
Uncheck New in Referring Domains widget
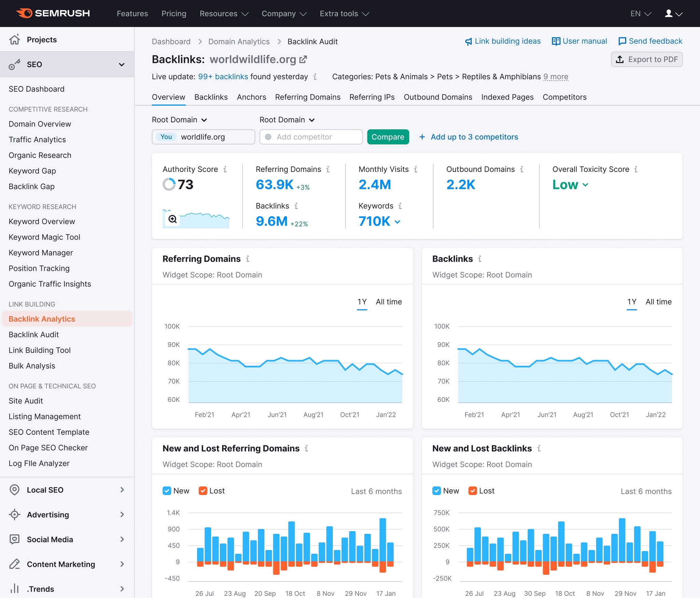[167, 491]
